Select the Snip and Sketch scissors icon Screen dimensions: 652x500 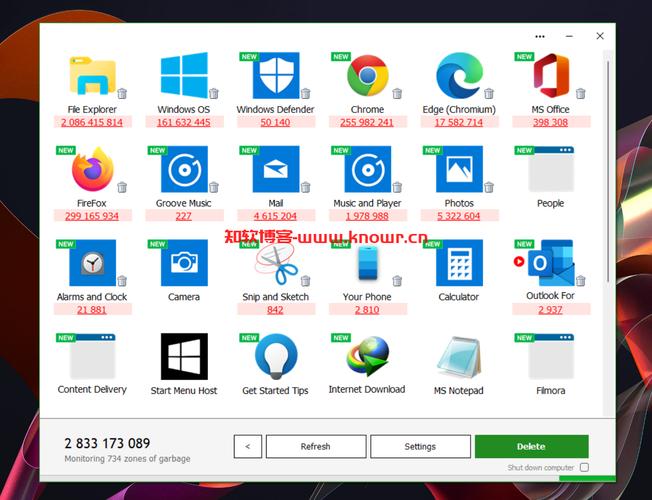click(x=276, y=264)
